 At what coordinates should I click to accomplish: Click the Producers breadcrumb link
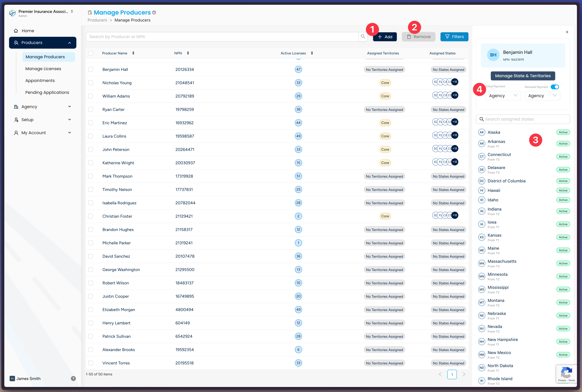pos(97,20)
